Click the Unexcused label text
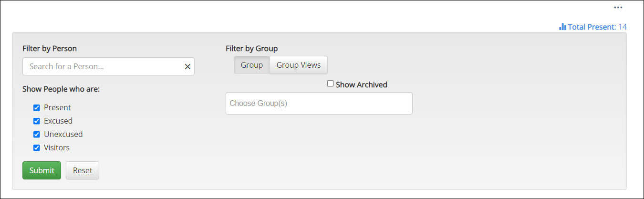Screen dimensions: 644x199 [x=63, y=135]
